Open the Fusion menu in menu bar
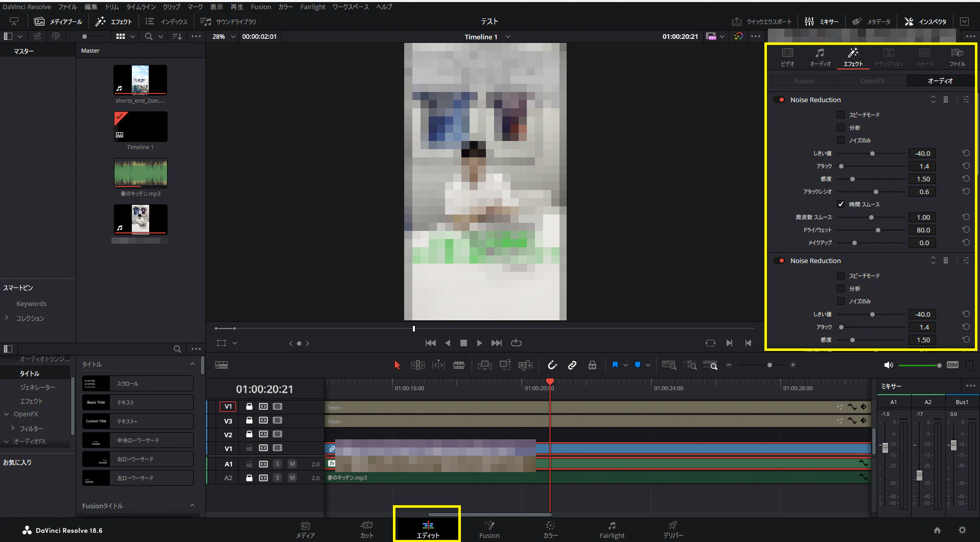 pyautogui.click(x=261, y=7)
